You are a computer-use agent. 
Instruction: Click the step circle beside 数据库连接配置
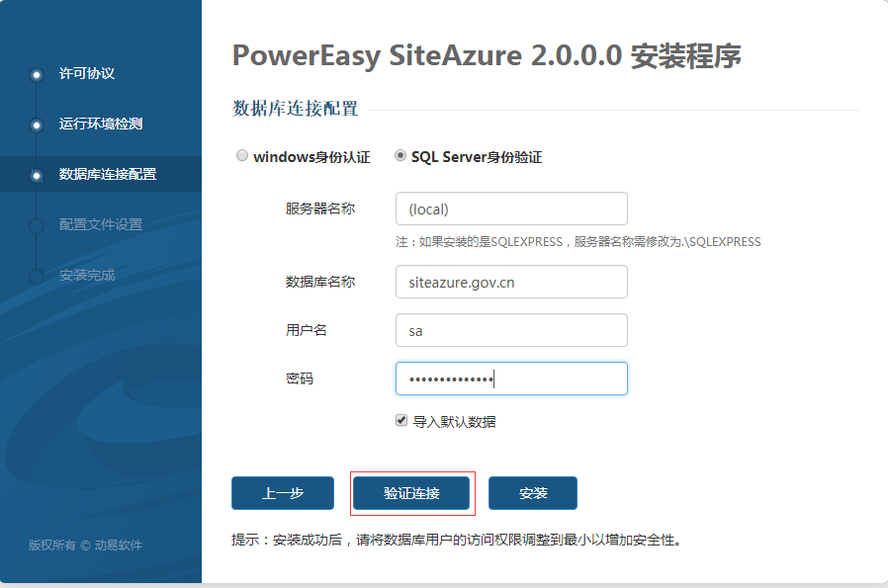(37, 175)
